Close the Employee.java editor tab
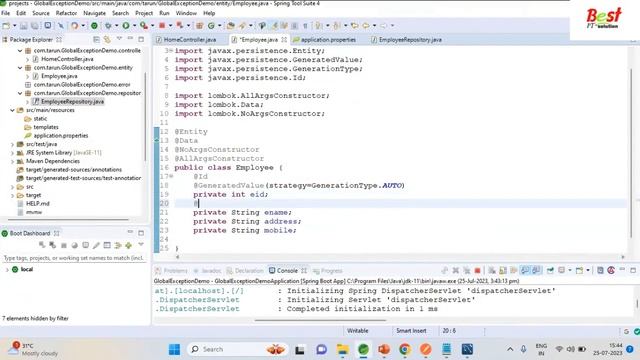Screen dimensions: 640x360 284,40
